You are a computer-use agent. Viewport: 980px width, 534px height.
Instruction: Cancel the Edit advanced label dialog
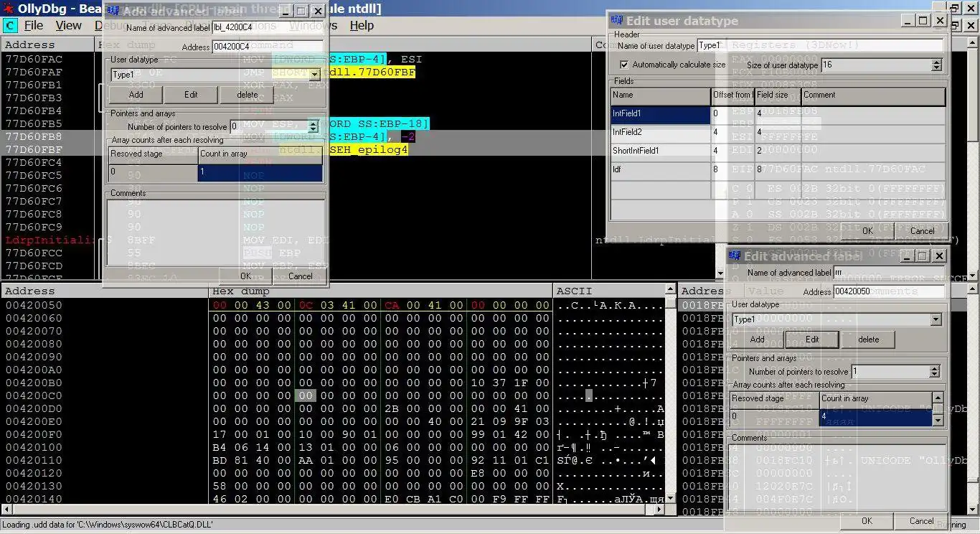(921, 521)
